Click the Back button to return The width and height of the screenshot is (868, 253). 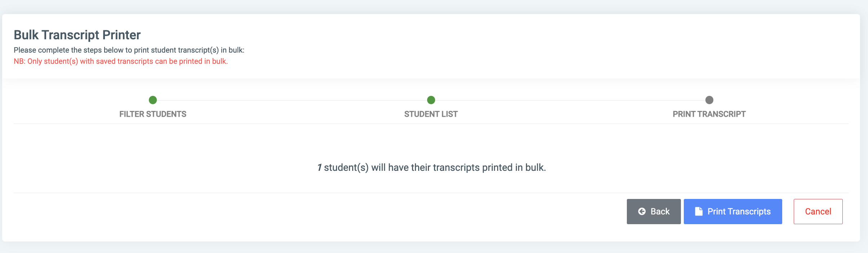coord(654,212)
